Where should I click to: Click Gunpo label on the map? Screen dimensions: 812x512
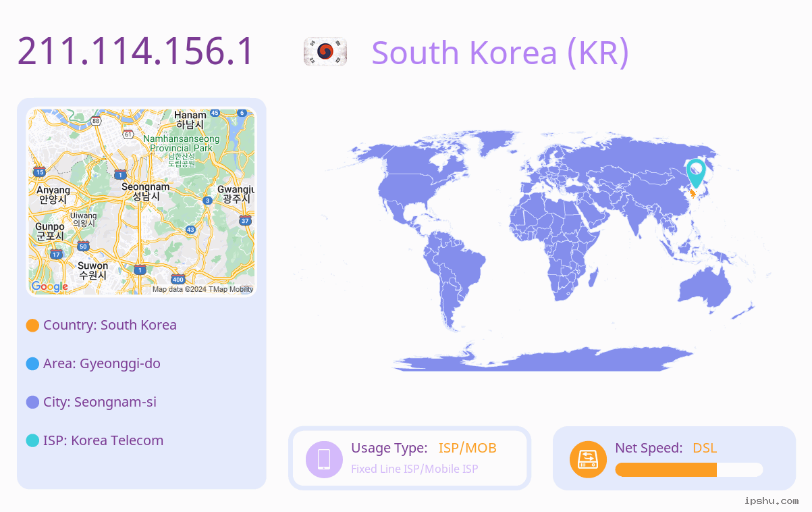(x=50, y=231)
